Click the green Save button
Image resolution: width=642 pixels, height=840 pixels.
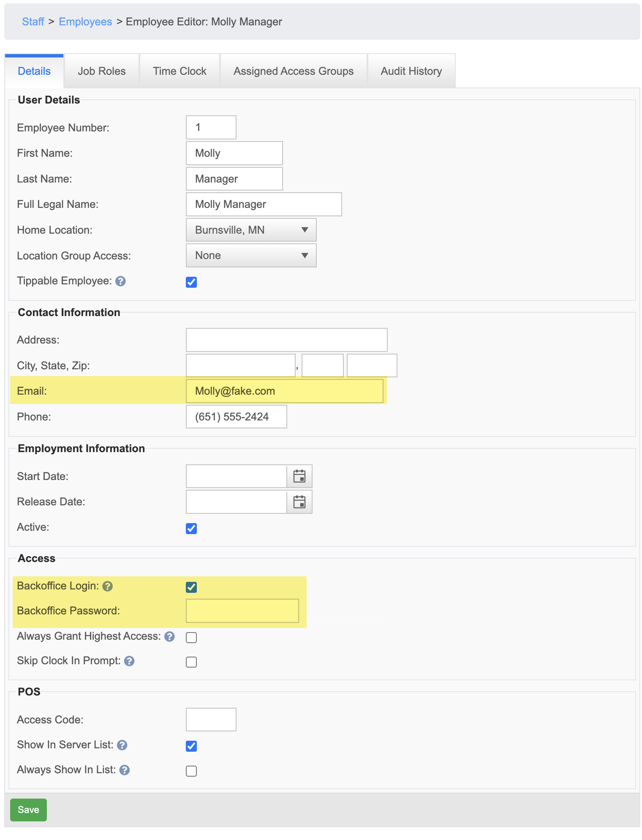pyautogui.click(x=28, y=810)
